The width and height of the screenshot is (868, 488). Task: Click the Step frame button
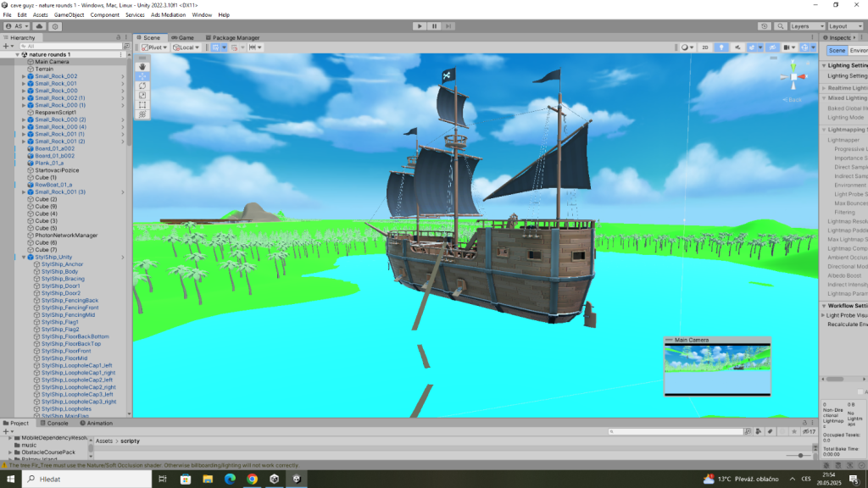448,26
